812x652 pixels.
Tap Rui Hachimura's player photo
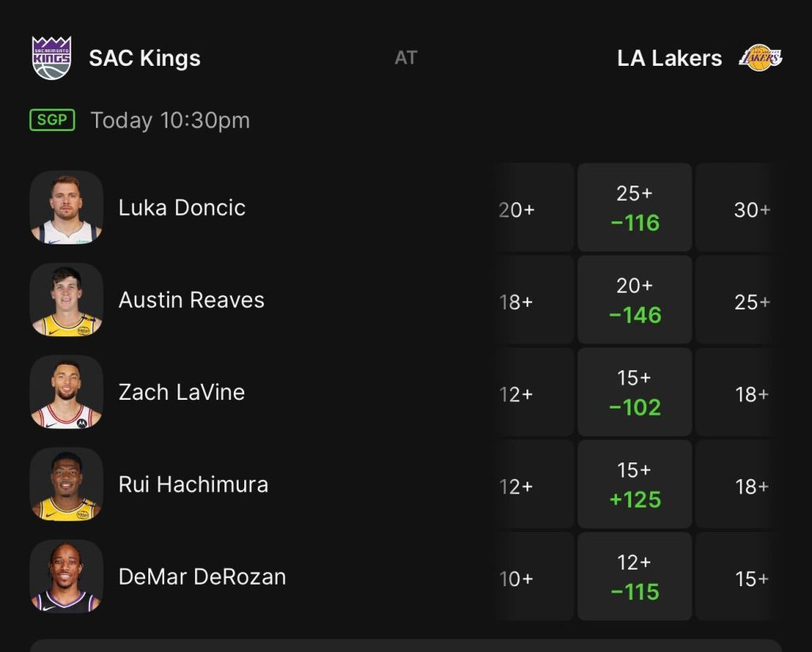[67, 484]
